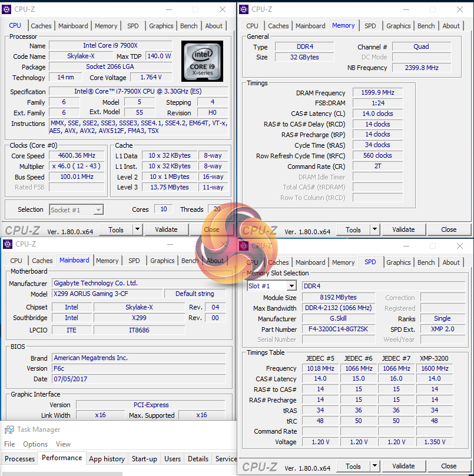
Task: Click Close button in SPD window
Action: pyautogui.click(x=449, y=466)
